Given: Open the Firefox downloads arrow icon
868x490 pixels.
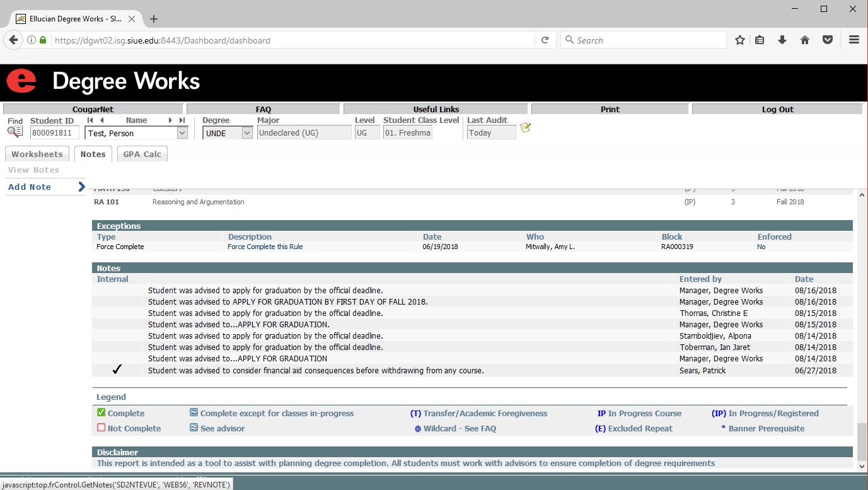Looking at the screenshot, I should pos(782,40).
